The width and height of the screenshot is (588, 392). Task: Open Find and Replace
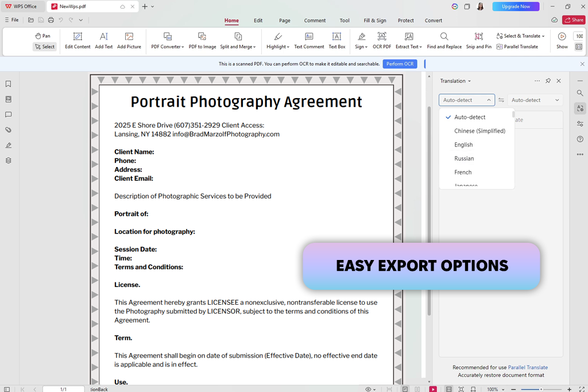444,41
